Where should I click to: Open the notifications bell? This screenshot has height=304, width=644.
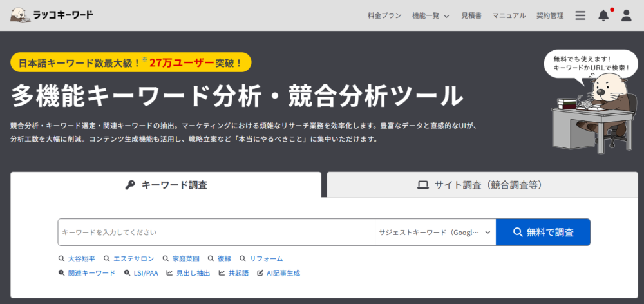pyautogui.click(x=603, y=15)
